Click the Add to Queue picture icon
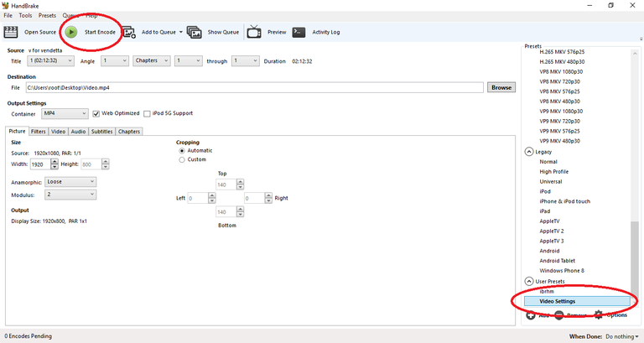 [x=128, y=32]
